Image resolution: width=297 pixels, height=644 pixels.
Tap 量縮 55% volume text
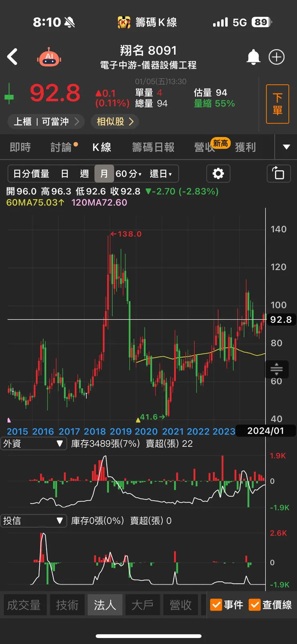point(214,104)
